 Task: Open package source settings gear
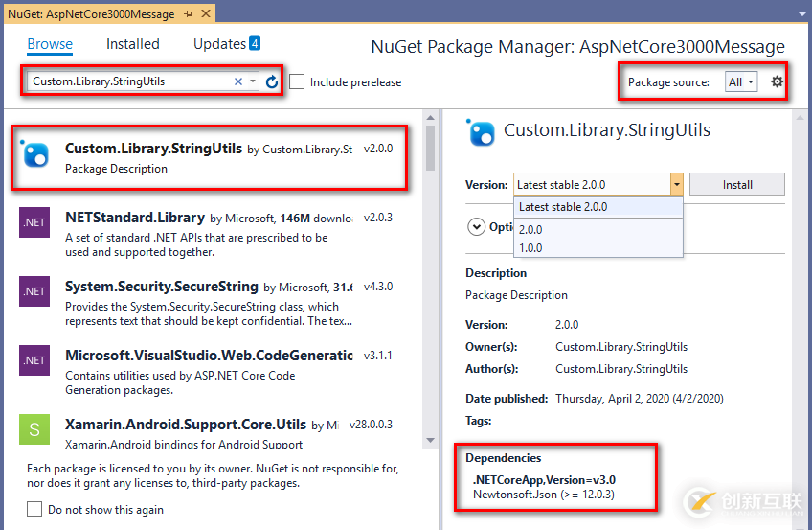pyautogui.click(x=777, y=82)
